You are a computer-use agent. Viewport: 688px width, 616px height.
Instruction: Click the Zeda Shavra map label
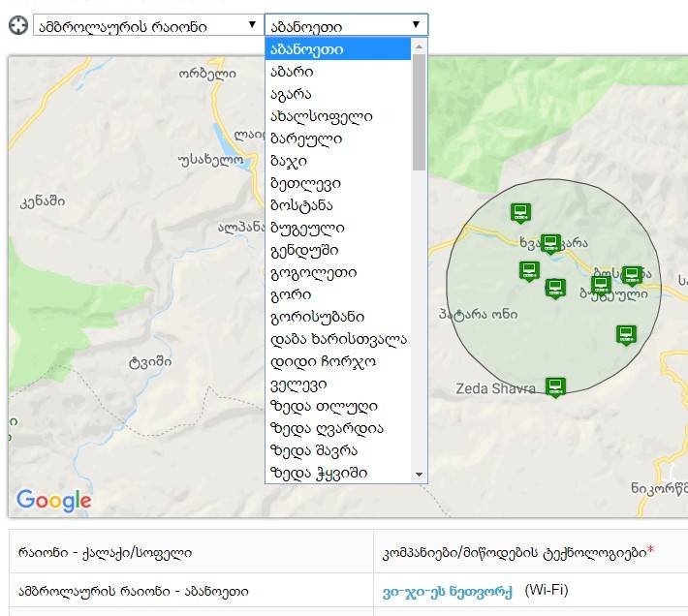coord(495,388)
